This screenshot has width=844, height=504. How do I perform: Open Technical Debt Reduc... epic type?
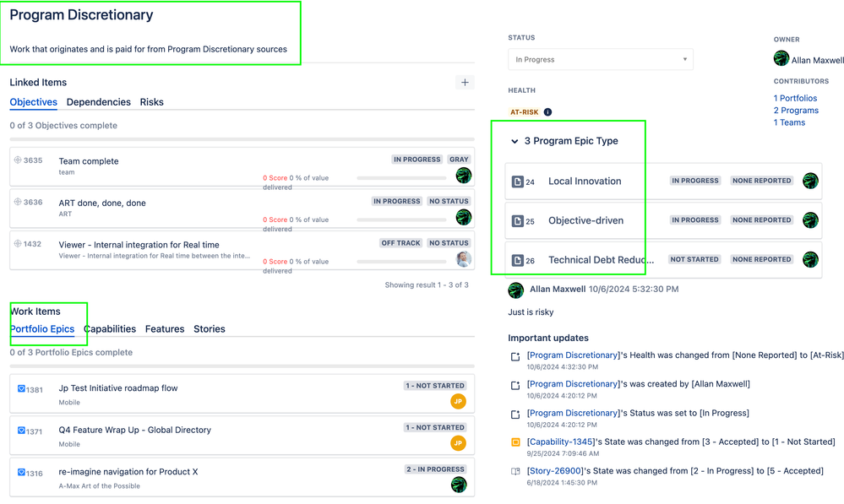pos(602,260)
